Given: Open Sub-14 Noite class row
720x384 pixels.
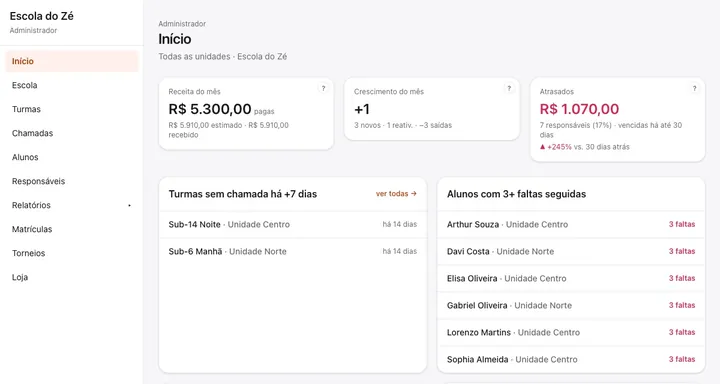Looking at the screenshot, I should (292, 225).
